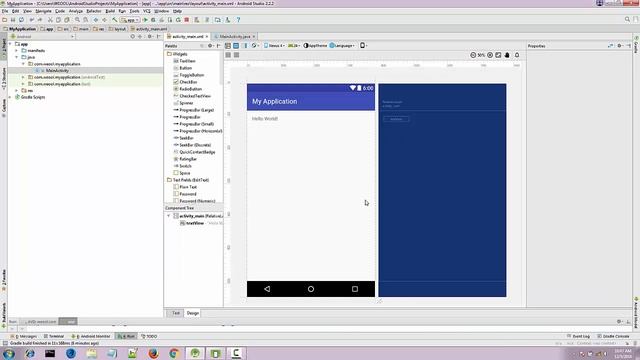Click the Project panel gear settings icon
The height and width of the screenshot is (360, 640).
(150, 36)
